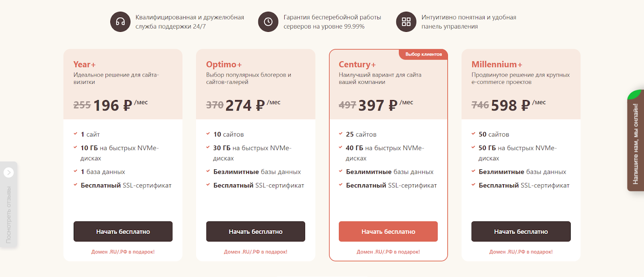
Task: Expand the reviews side panel arrow
Action: click(x=8, y=173)
